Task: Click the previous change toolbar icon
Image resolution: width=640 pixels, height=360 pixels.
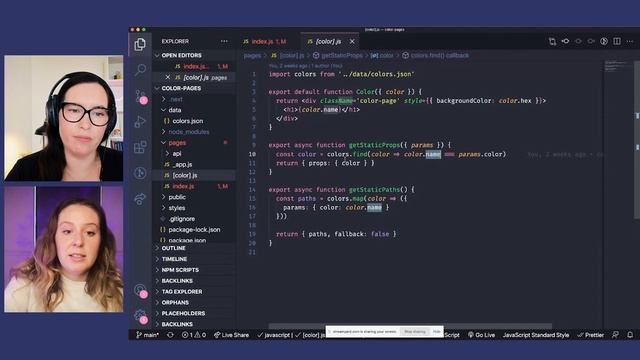Action: coord(578,41)
